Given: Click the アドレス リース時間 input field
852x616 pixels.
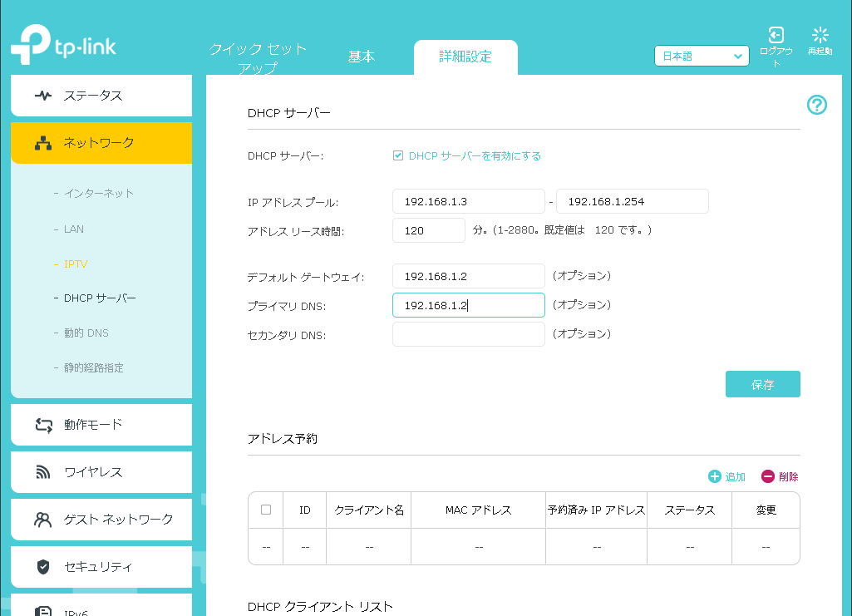Looking at the screenshot, I should 428,230.
